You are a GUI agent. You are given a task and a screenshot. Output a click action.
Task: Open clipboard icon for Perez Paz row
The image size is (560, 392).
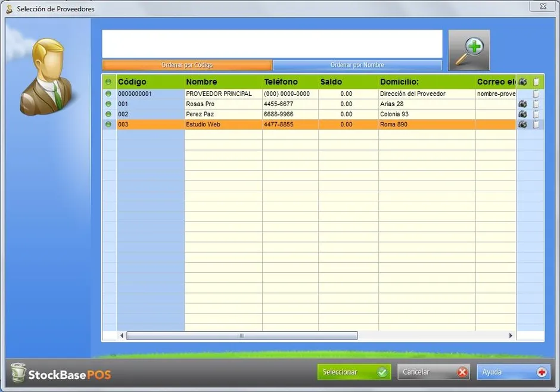pos(536,114)
